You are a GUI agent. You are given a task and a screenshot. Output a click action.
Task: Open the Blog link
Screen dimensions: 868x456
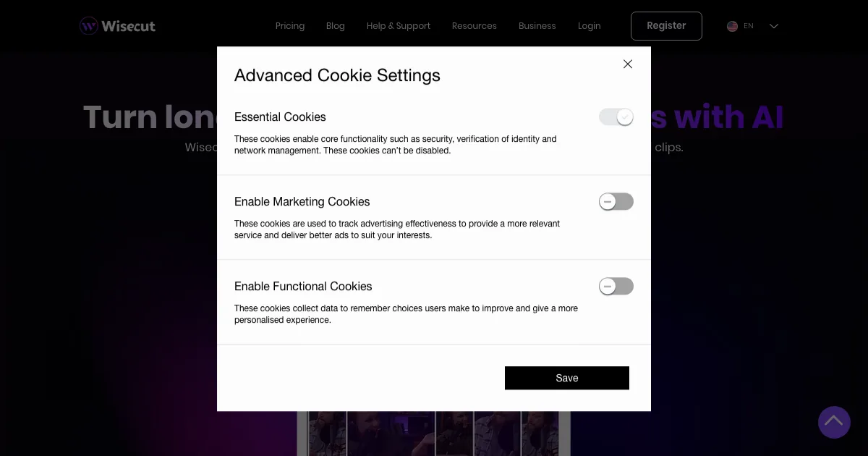(x=336, y=26)
